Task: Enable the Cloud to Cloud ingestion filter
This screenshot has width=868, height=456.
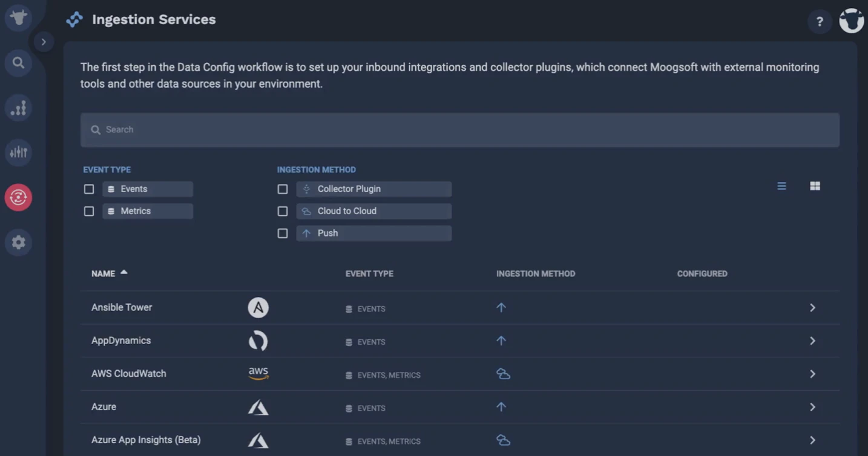Action: pos(283,211)
